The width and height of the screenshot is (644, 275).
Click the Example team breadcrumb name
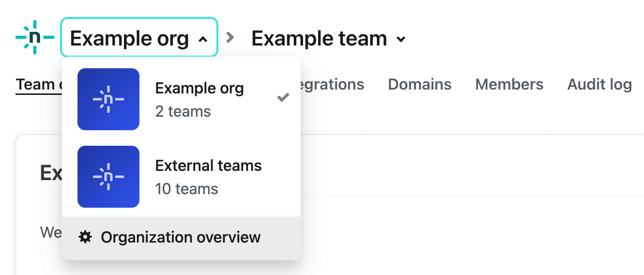[x=319, y=38]
